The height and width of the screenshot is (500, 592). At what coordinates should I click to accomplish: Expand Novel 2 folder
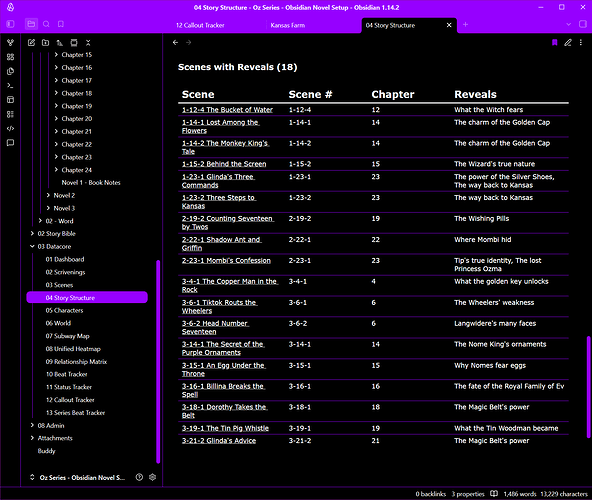(48, 195)
